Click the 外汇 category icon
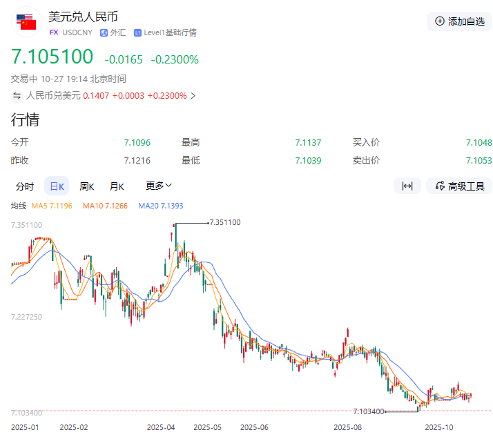 click(x=104, y=32)
